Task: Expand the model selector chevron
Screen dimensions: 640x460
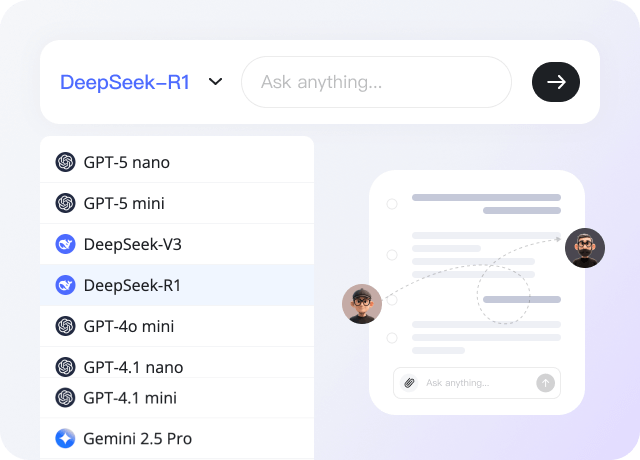Action: (215, 82)
